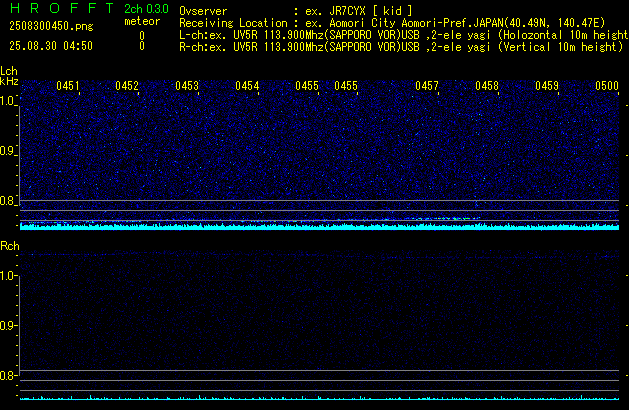Click the L-ch UV5R receiver description
Image resolution: width=629 pixels, height=410 pixels.
(x=404, y=35)
